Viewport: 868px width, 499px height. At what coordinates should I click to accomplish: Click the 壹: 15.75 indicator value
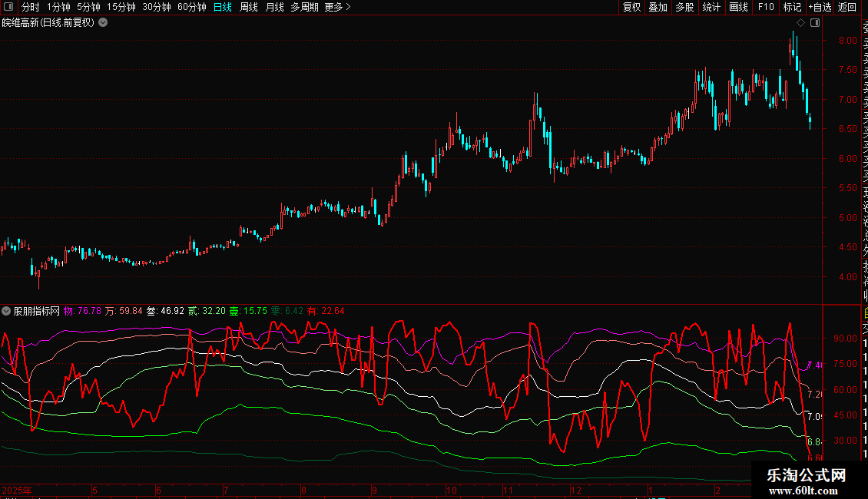[248, 311]
